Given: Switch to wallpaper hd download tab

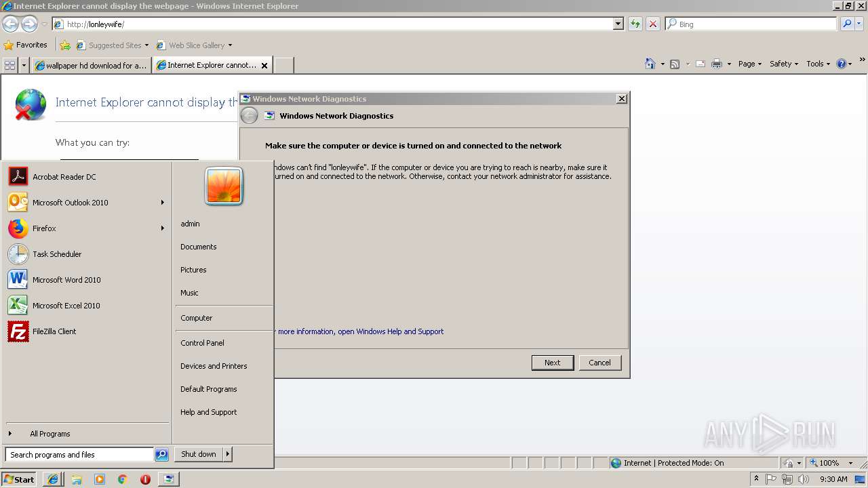Looking at the screenshot, I should click(x=91, y=65).
